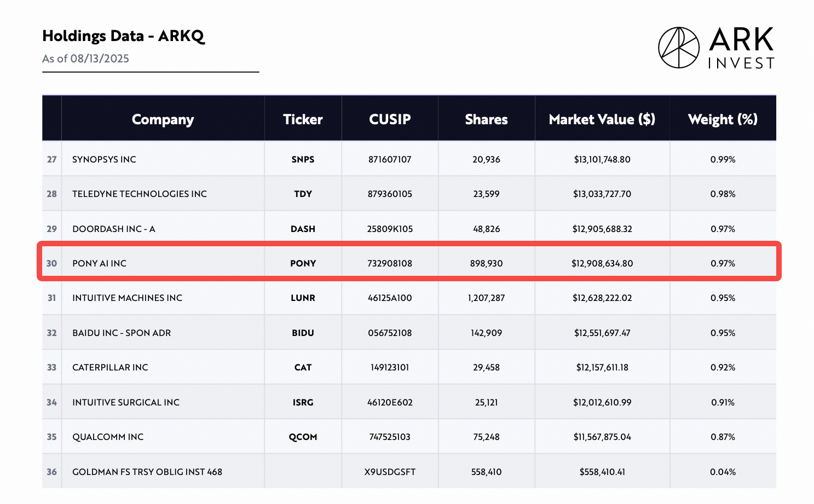This screenshot has width=814, height=504.
Task: Click CUSIP X9USDGSFT cell
Action: (390, 472)
